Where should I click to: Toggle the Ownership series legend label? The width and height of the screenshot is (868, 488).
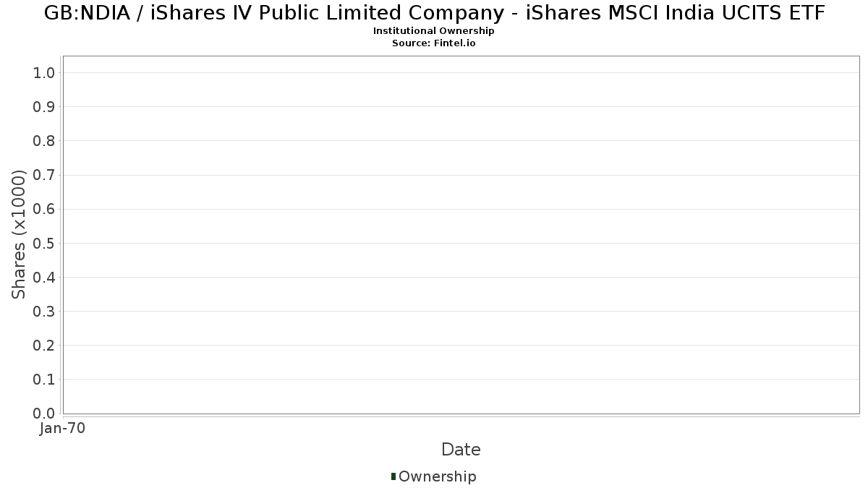coord(437,476)
